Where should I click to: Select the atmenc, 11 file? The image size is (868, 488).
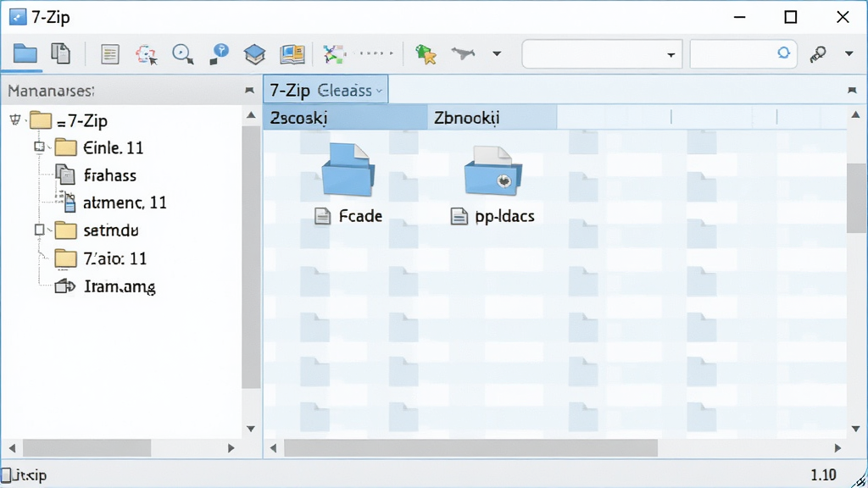pos(111,202)
